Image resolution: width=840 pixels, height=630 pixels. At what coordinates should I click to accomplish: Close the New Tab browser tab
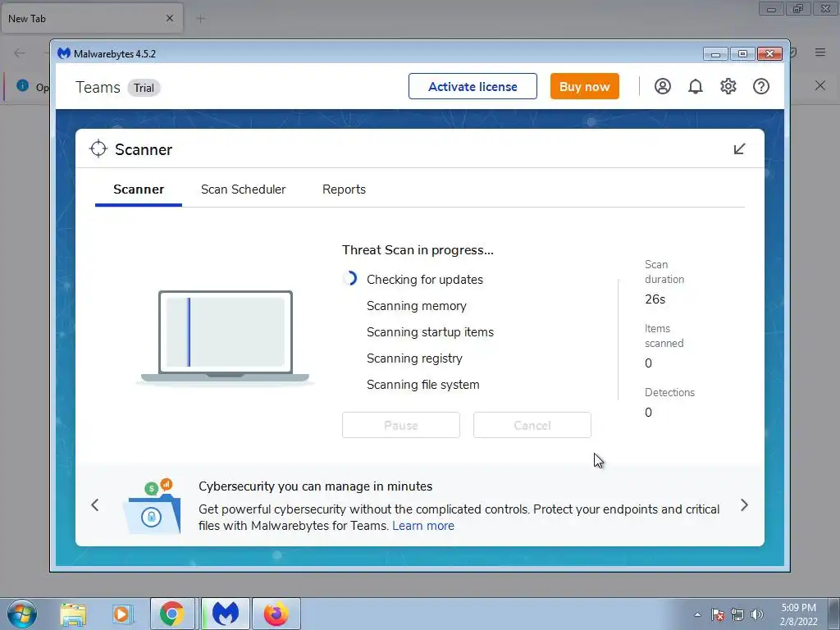click(x=170, y=18)
